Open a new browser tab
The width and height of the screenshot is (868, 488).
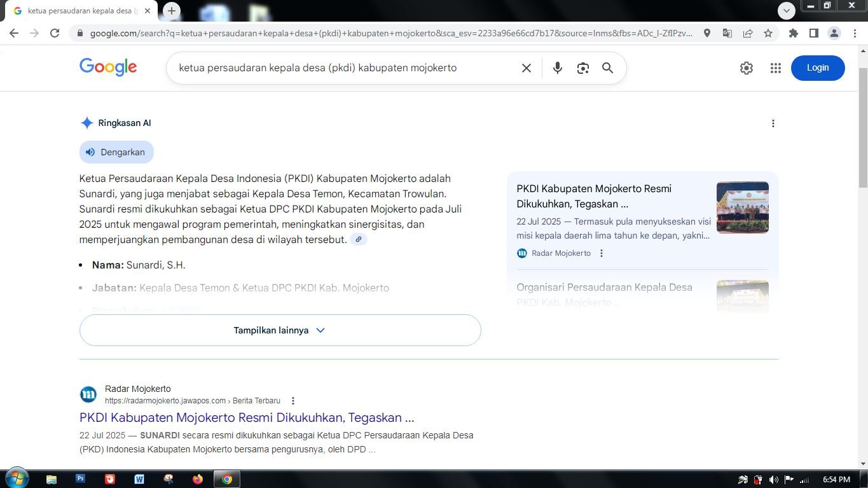(x=171, y=11)
